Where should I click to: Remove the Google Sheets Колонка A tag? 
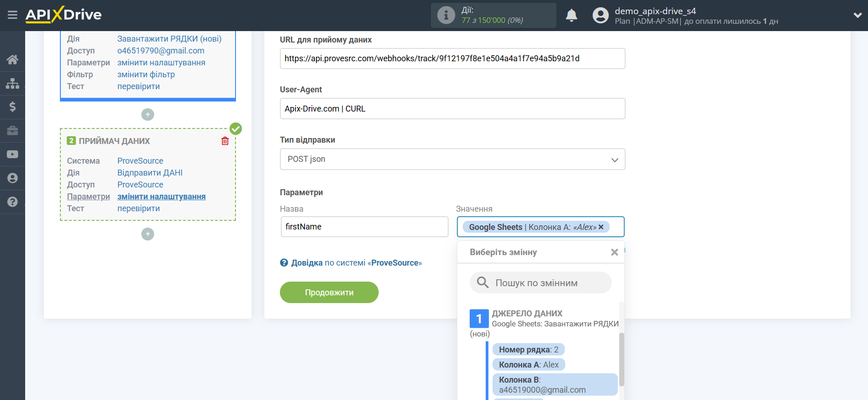[601, 227]
